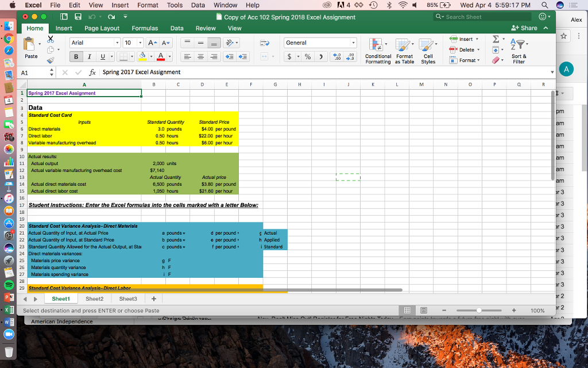Viewport: 588px width, 368px height.
Task: Toggle underline formatting
Action: coord(102,56)
